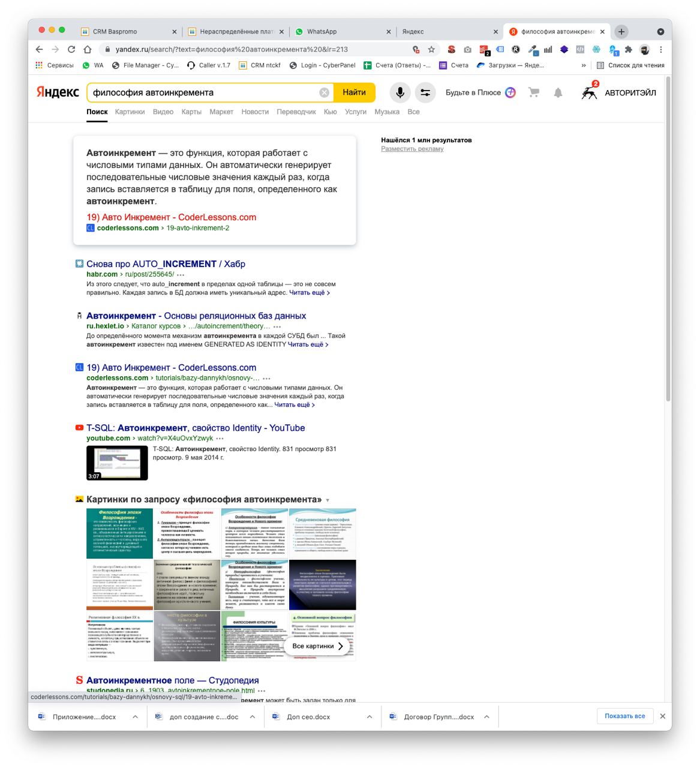Open the Счета (Ответы) sheets bookmark
700x768 pixels.
396,65
